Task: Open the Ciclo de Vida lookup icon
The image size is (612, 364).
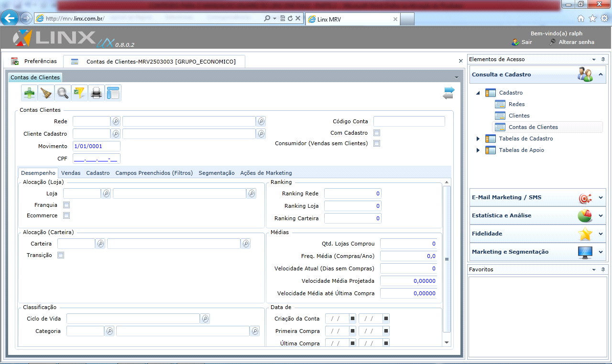Action: (x=205, y=319)
